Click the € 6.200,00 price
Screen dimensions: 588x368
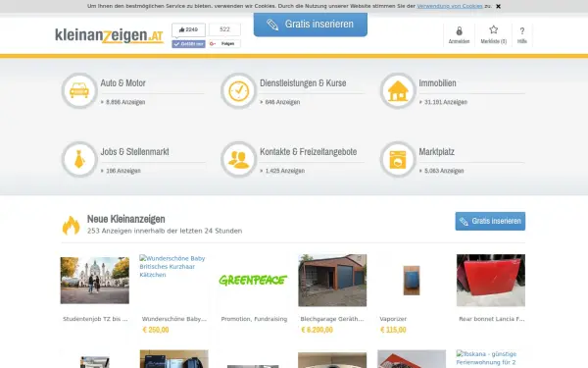317,330
